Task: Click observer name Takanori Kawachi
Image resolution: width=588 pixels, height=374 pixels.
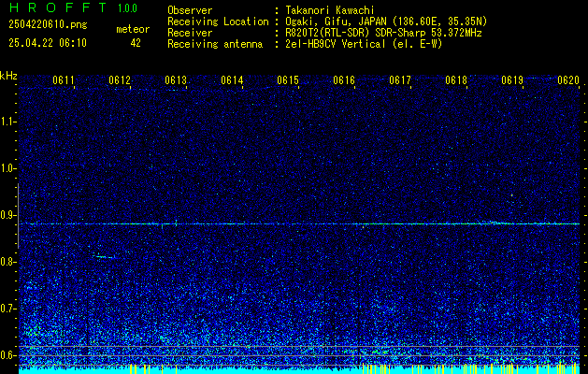Action: click(328, 10)
